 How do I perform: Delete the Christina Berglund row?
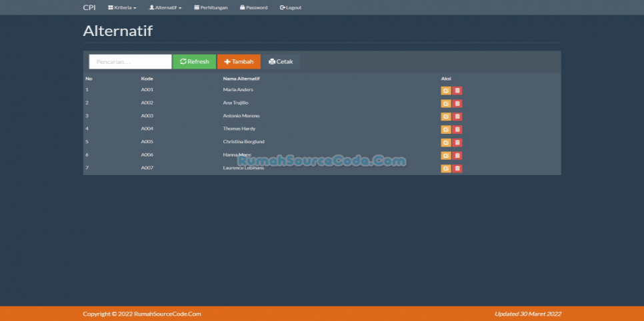(x=457, y=143)
